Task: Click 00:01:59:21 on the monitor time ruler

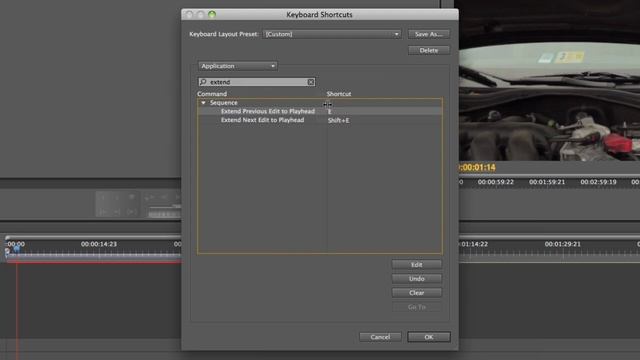Action: 547,182
